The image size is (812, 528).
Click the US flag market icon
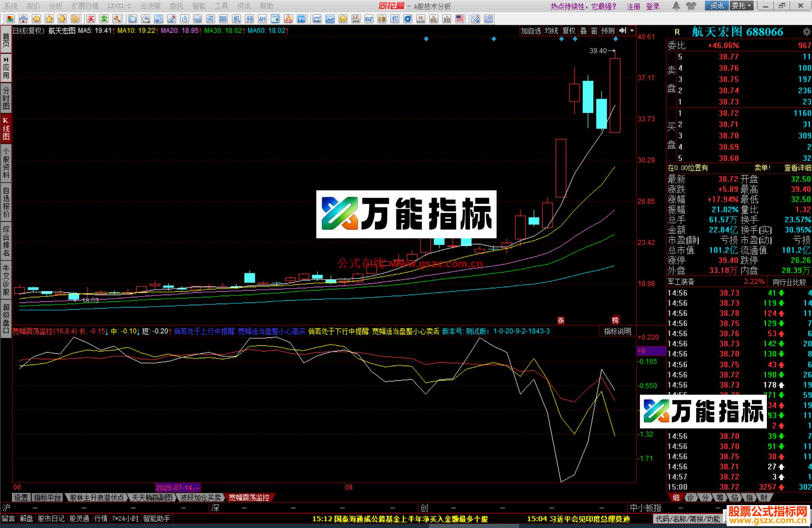[460, 19]
